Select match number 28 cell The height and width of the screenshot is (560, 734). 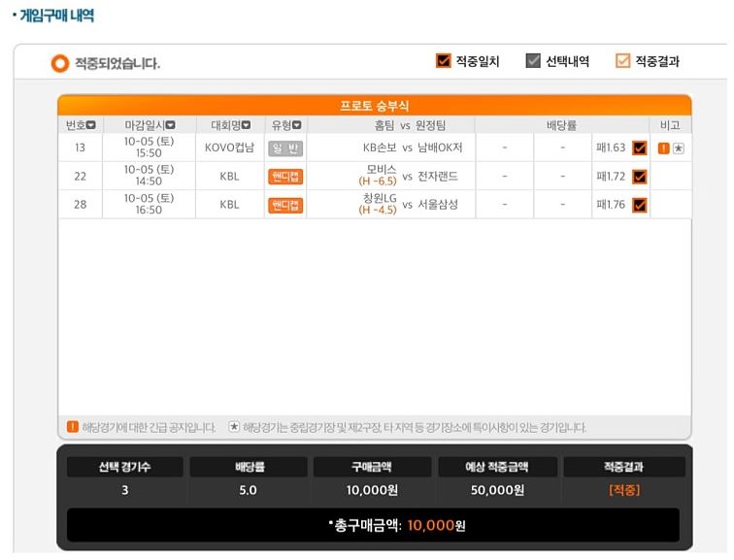pos(80,205)
